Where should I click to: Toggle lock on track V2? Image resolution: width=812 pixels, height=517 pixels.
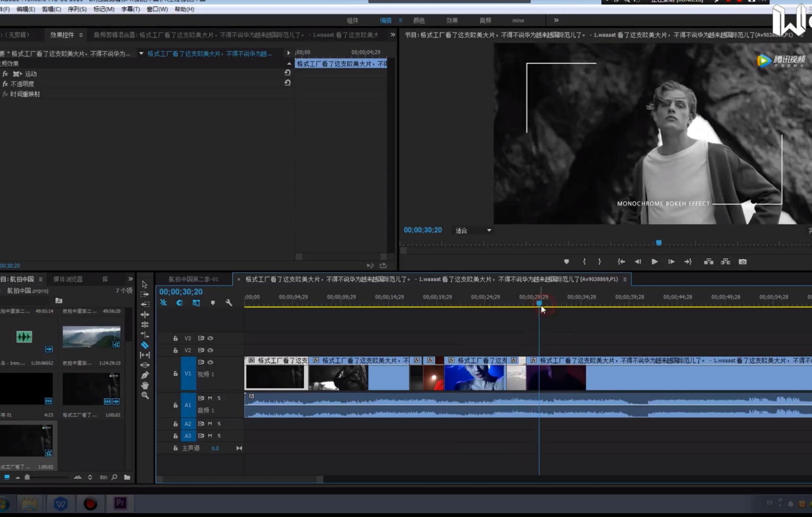pos(175,350)
